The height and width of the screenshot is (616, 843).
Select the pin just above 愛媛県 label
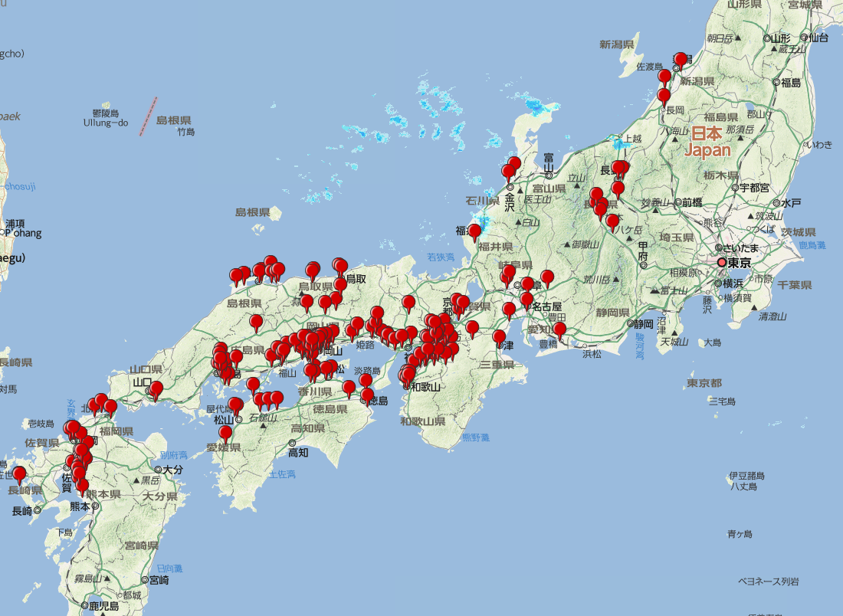coord(225,433)
